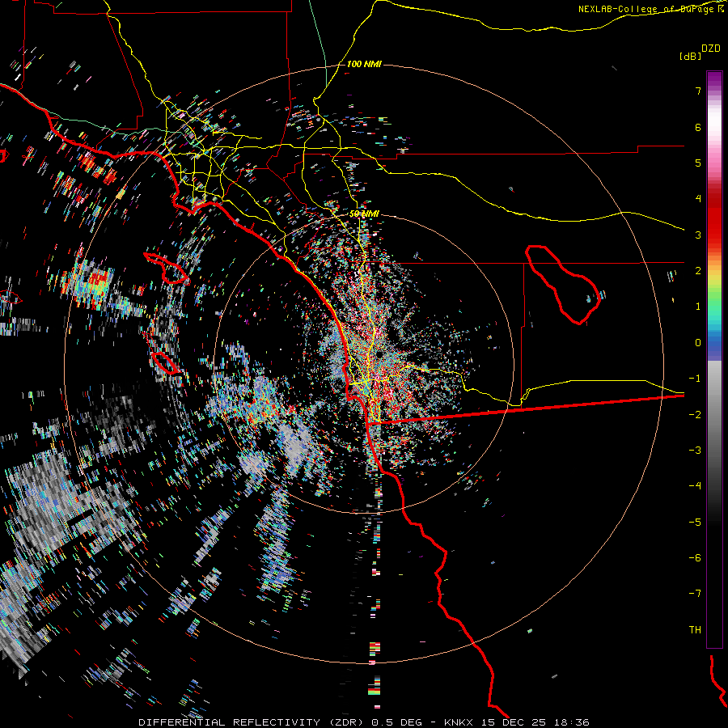Click the "50 NMI" range ring label
Viewport: 728px width, 728px height.
coord(364,214)
